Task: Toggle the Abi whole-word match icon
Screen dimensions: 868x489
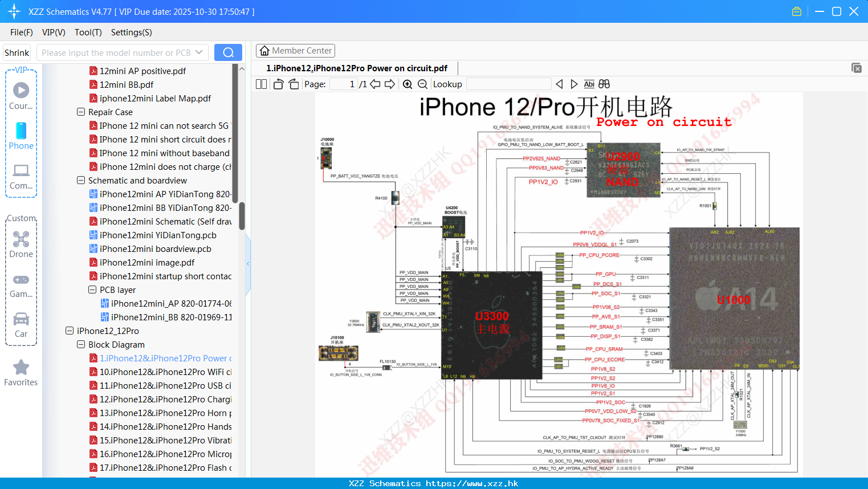Action: pos(589,84)
